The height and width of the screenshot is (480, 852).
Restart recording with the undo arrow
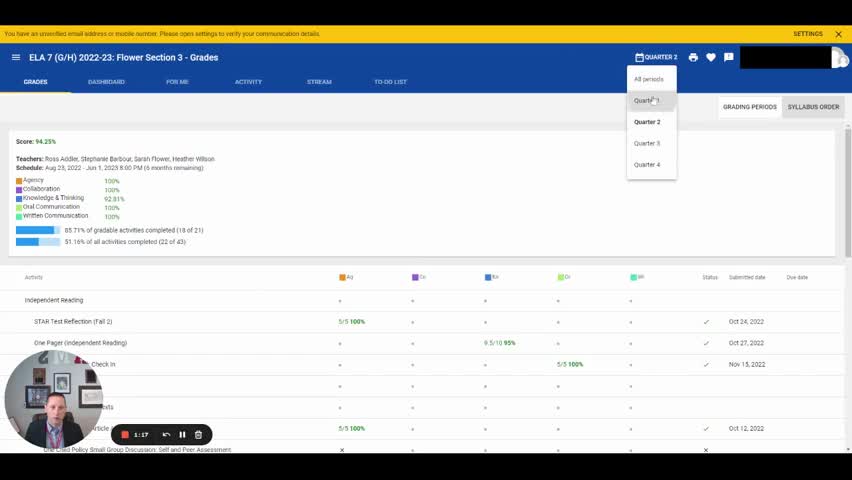click(166, 435)
